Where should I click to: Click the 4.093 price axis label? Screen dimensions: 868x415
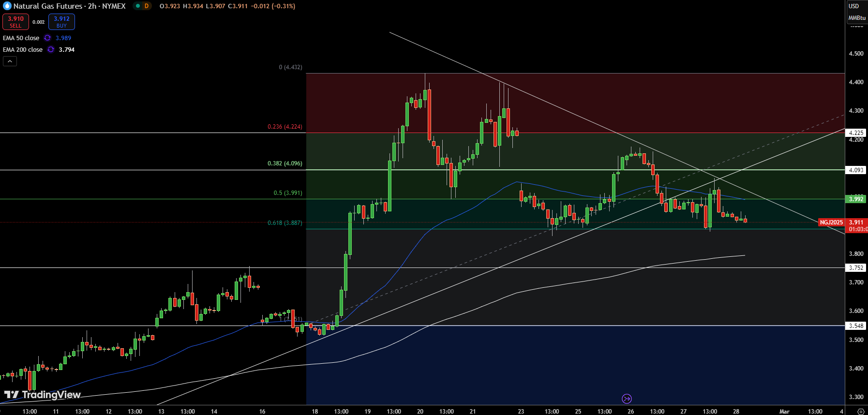click(x=856, y=170)
